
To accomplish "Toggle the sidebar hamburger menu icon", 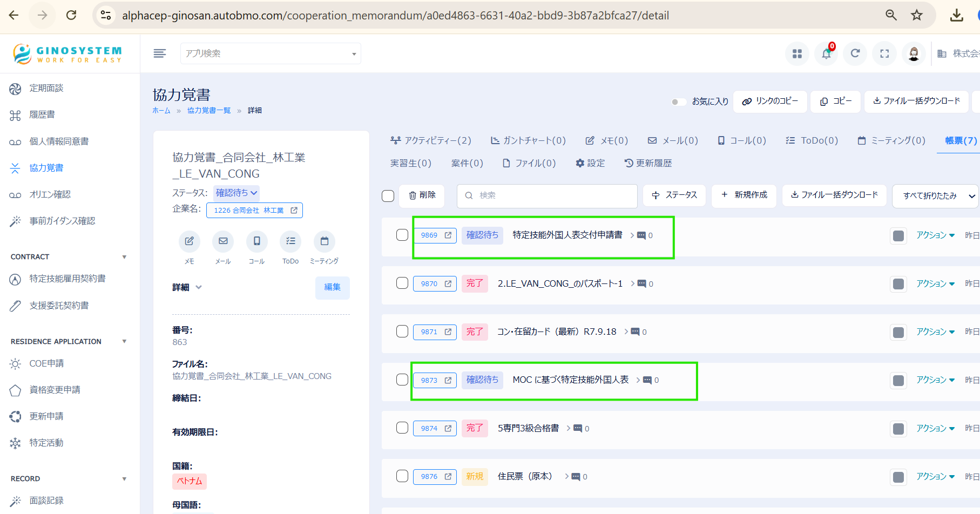I will (160, 53).
